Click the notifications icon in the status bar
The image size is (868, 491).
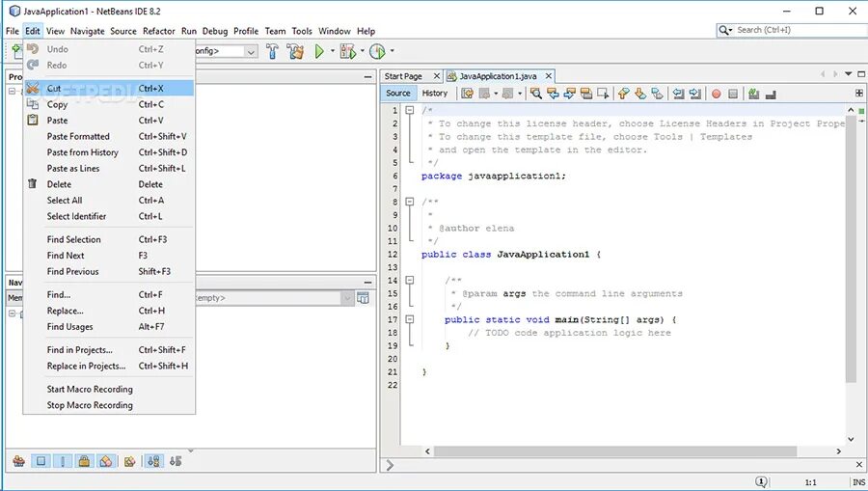pyautogui.click(x=761, y=482)
